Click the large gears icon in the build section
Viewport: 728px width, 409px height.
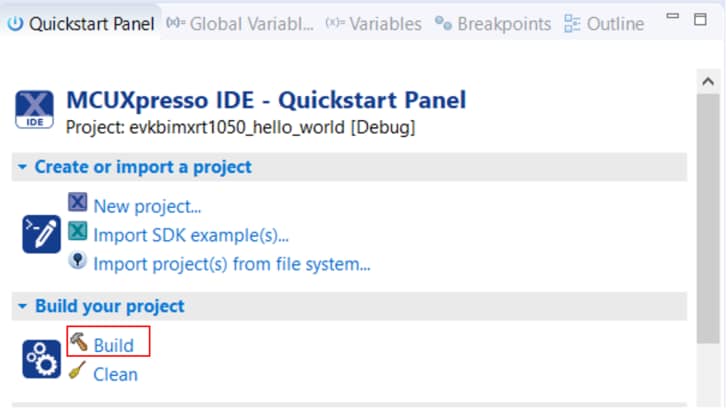[41, 360]
